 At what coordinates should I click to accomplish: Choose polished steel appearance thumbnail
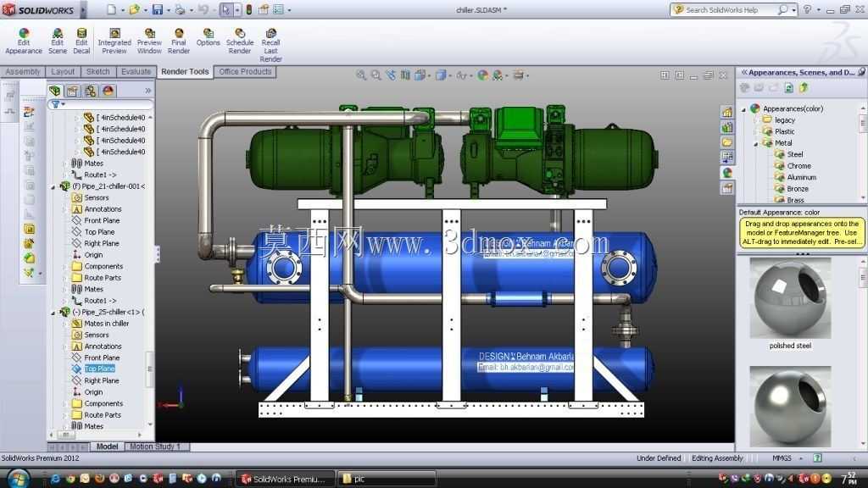[x=790, y=298]
